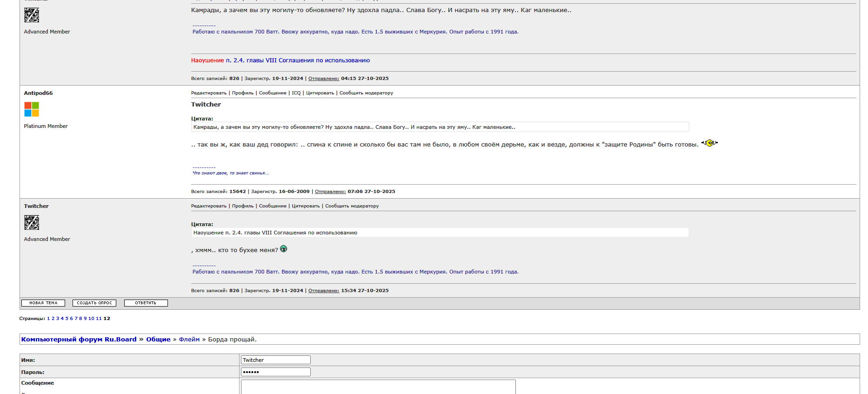The width and height of the screenshot is (868, 394).
Task: Click 'Цитировать' in Antipod66's post
Action: click(320, 93)
